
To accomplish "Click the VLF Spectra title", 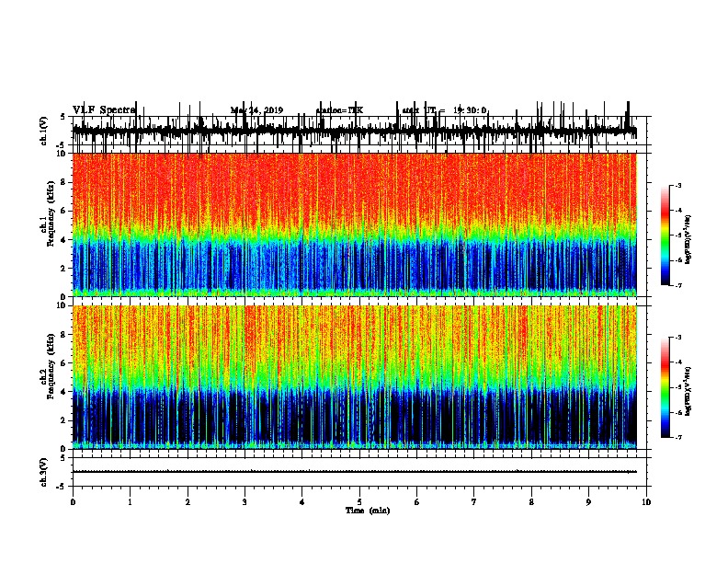I will (x=104, y=110).
